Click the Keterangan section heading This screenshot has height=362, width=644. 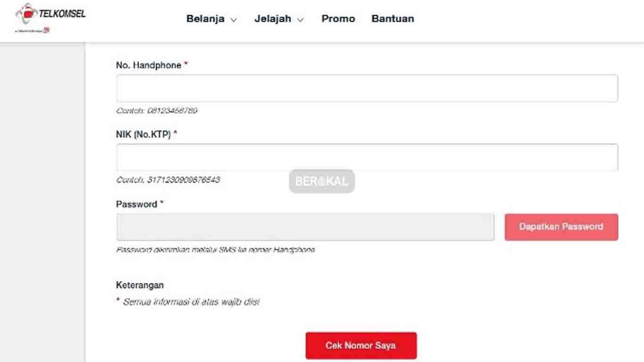point(140,285)
